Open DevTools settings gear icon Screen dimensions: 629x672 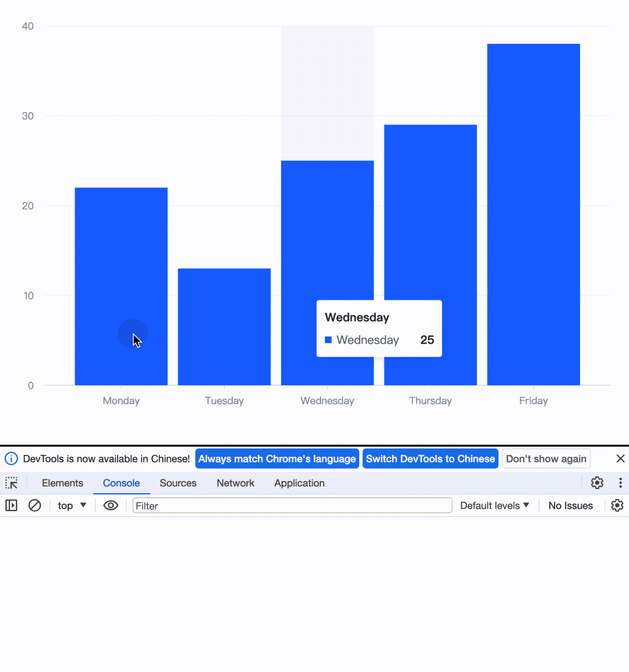(x=597, y=483)
